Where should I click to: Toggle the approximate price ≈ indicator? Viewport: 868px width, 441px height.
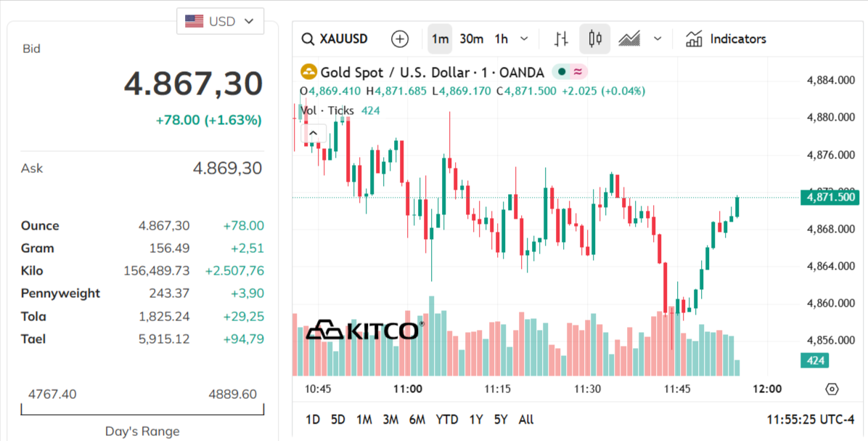click(x=578, y=72)
